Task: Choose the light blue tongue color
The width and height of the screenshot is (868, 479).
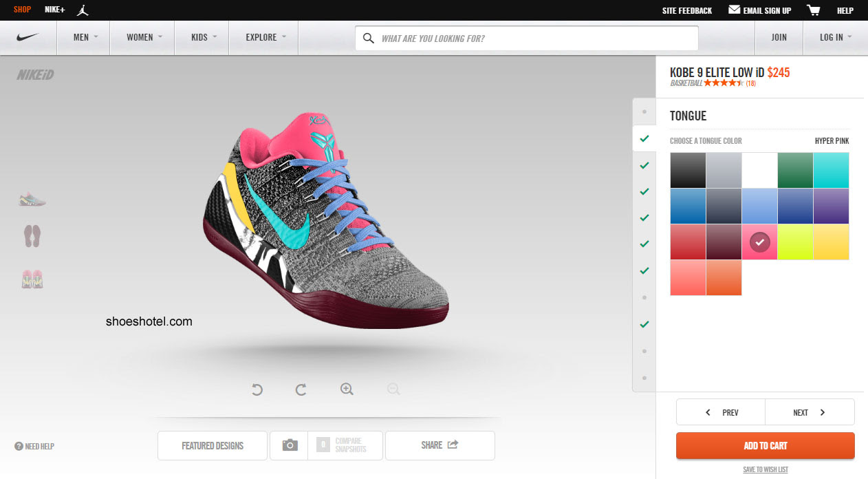Action: point(759,206)
